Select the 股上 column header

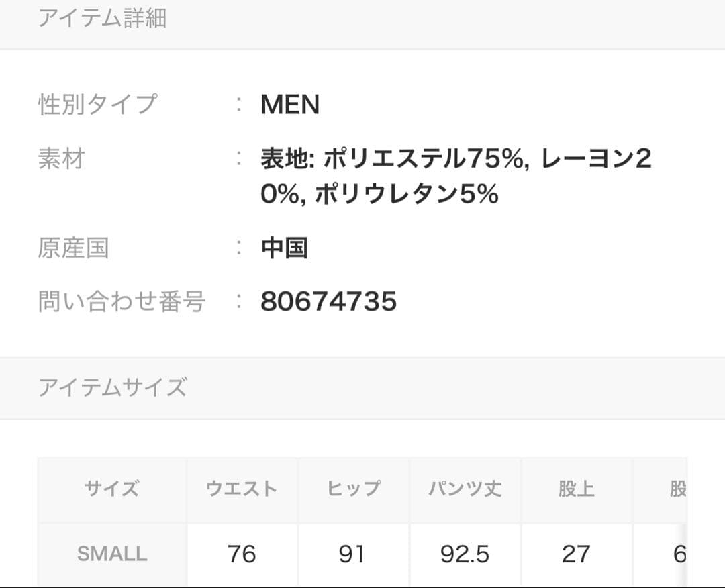coord(576,489)
